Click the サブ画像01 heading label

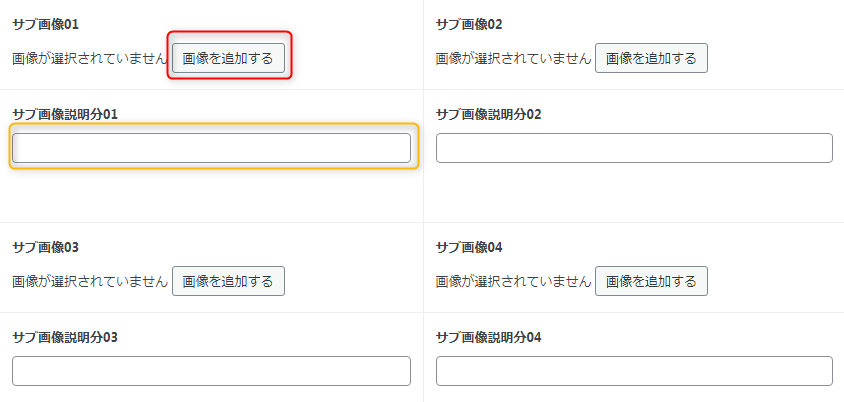pyautogui.click(x=45, y=24)
